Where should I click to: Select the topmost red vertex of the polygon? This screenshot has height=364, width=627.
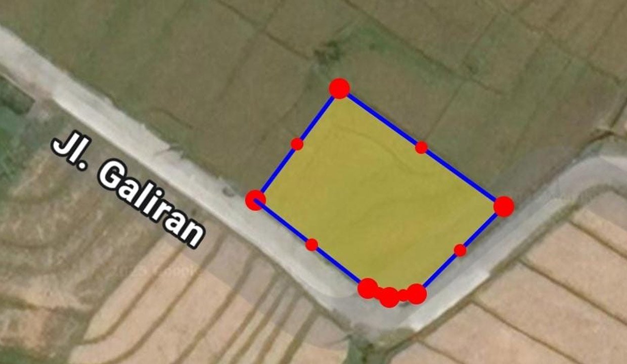click(339, 88)
